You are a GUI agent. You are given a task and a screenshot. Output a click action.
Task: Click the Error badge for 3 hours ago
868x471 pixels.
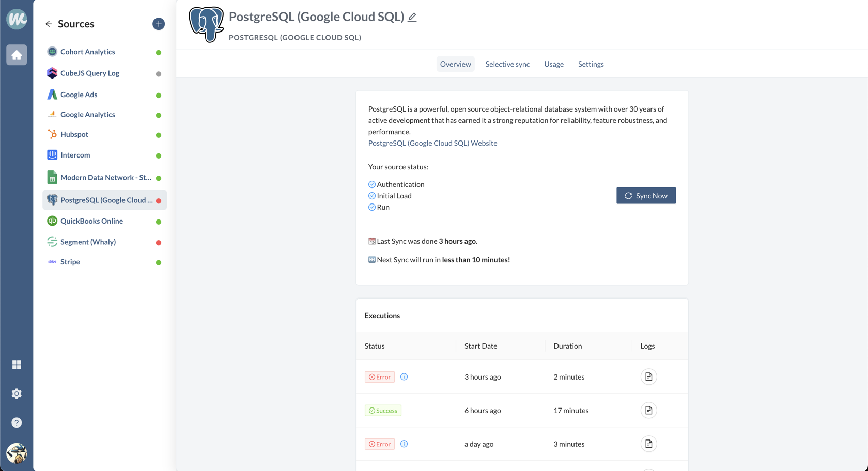click(x=380, y=377)
